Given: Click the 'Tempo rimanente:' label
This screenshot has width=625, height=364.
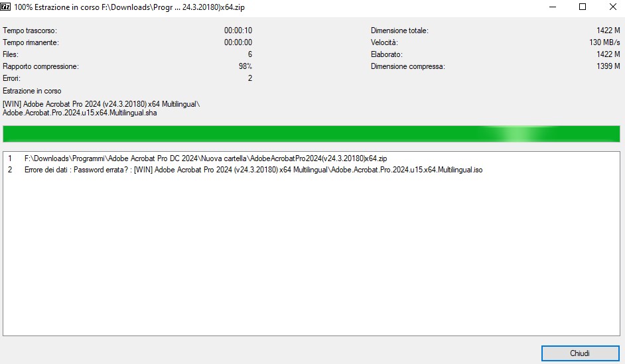Looking at the screenshot, I should 31,42.
